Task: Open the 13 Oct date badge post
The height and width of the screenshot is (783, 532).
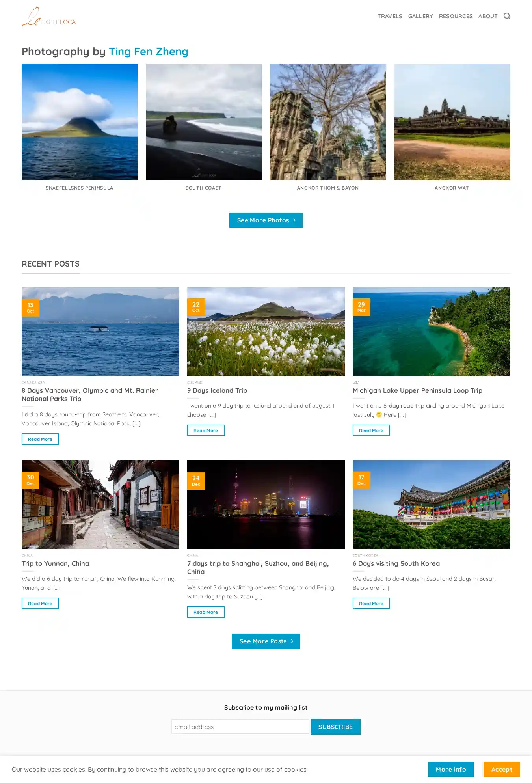Action: pyautogui.click(x=30, y=308)
